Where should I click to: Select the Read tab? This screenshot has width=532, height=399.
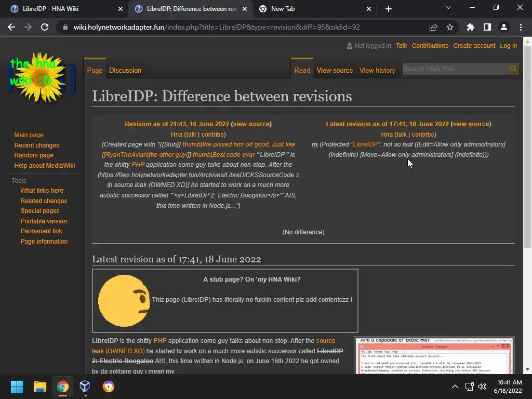pyautogui.click(x=302, y=70)
